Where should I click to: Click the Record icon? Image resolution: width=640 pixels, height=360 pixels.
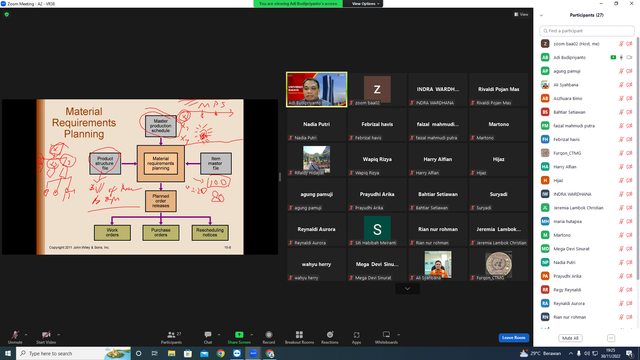coord(269,335)
